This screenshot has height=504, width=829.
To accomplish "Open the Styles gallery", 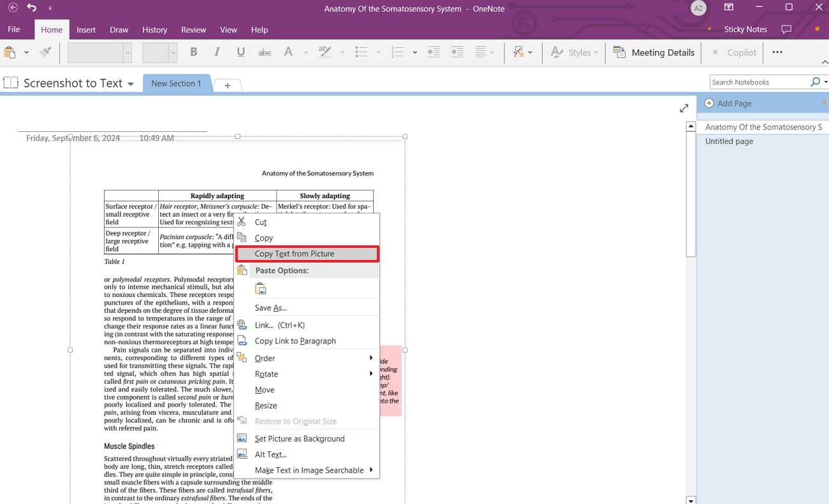I will [x=574, y=52].
